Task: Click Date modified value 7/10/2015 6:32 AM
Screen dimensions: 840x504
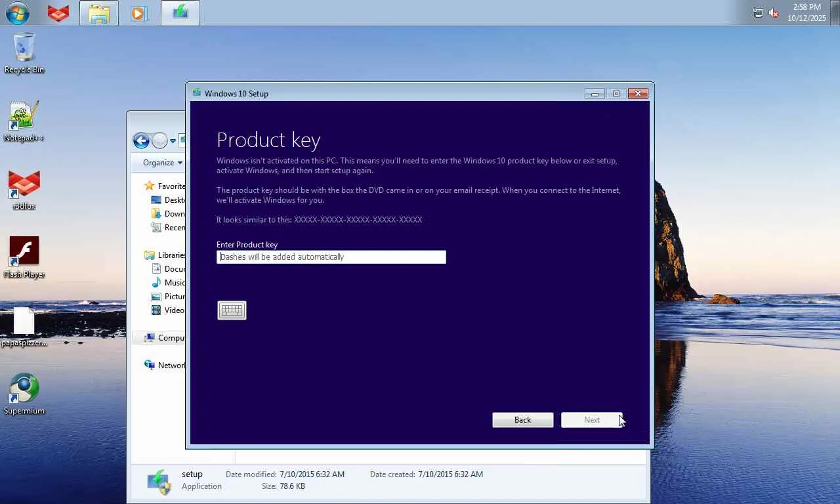Action: point(312,474)
